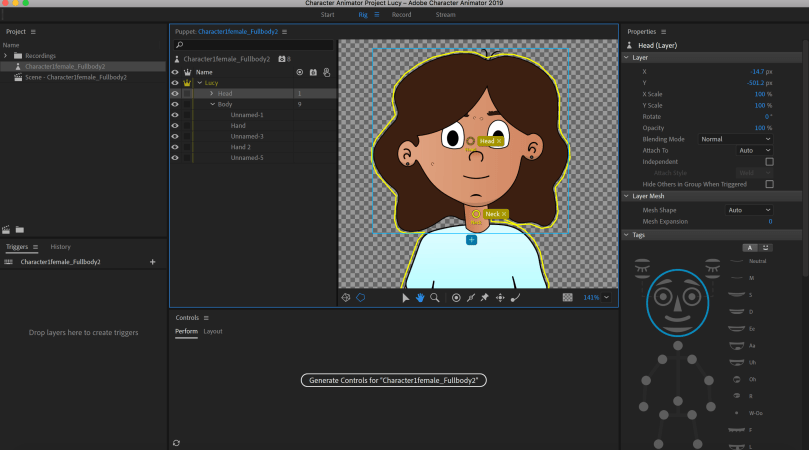Click refresh icon at bottom of Controls panel
This screenshot has width=809, height=450.
click(x=176, y=443)
